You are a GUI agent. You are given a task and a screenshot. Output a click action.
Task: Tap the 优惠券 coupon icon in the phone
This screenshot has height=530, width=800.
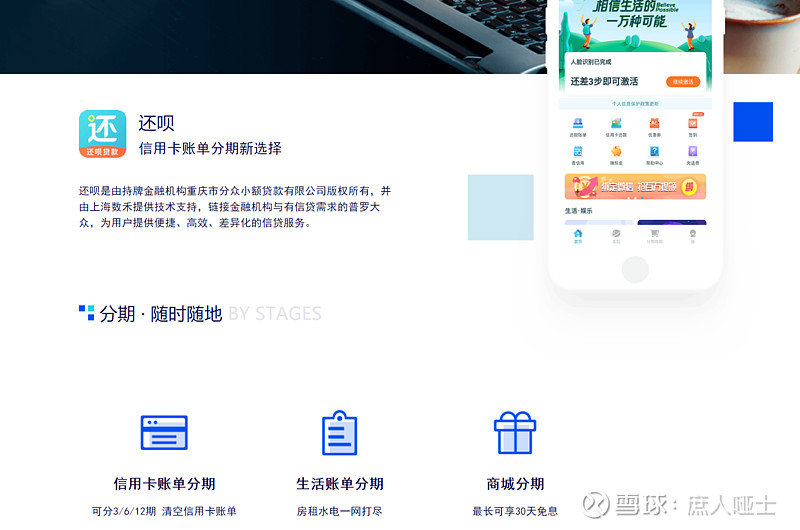[655, 123]
